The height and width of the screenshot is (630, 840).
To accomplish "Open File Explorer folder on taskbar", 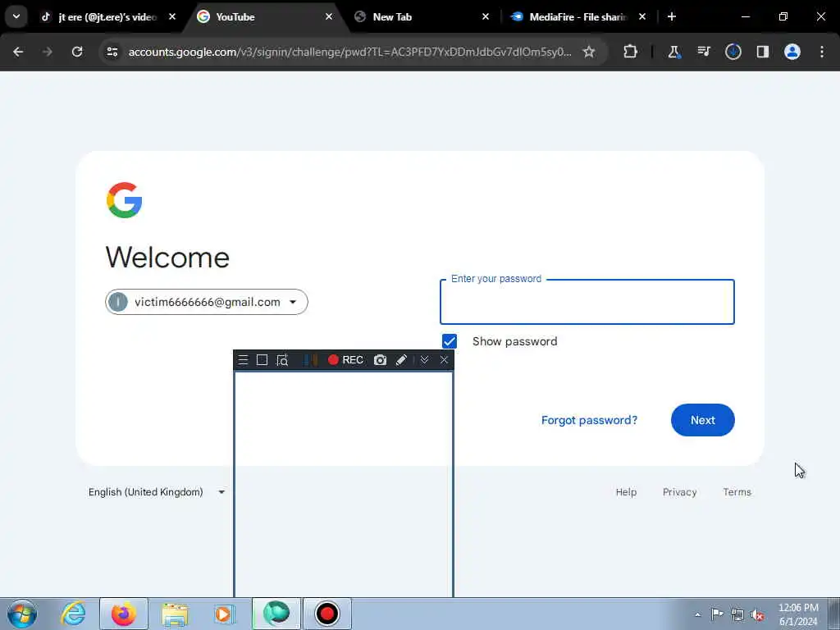I will (175, 614).
